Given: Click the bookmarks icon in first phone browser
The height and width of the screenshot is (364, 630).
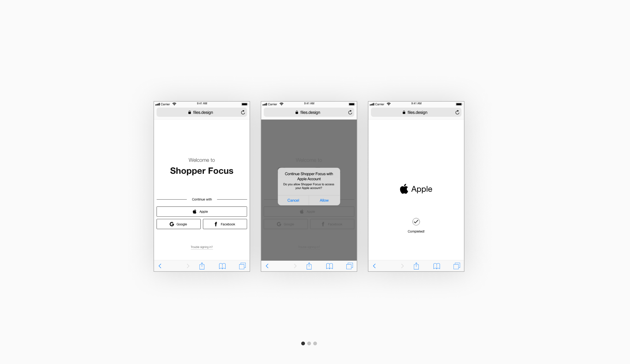Looking at the screenshot, I should (x=221, y=266).
